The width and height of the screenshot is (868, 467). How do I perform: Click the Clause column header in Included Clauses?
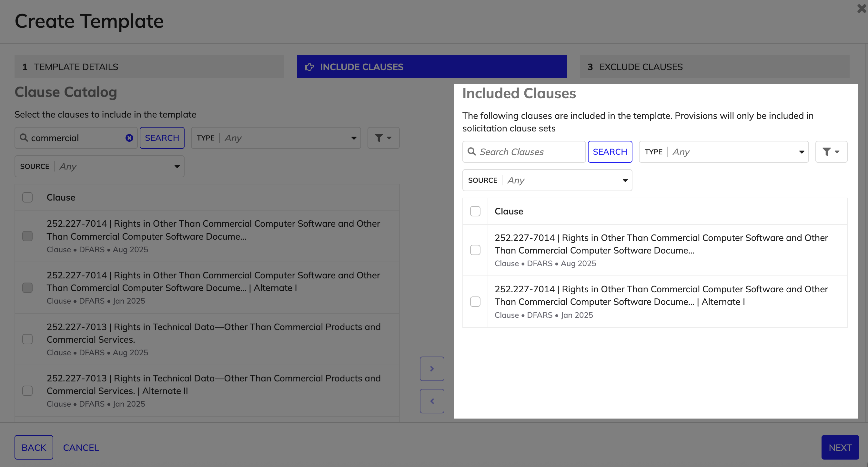tap(509, 212)
